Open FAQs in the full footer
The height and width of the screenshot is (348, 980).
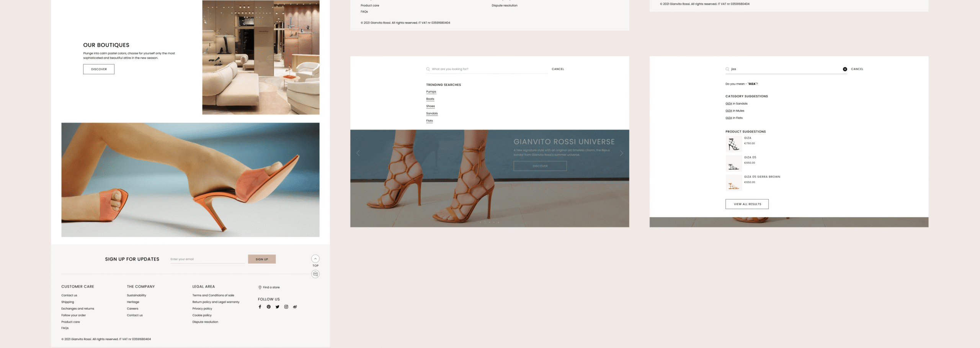click(x=65, y=328)
